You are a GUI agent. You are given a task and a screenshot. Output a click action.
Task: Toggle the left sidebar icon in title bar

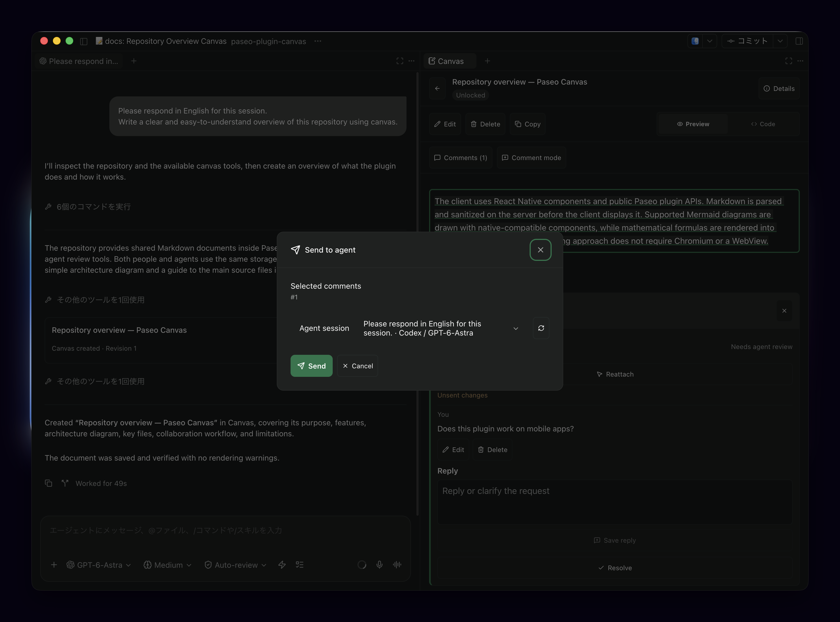[84, 41]
